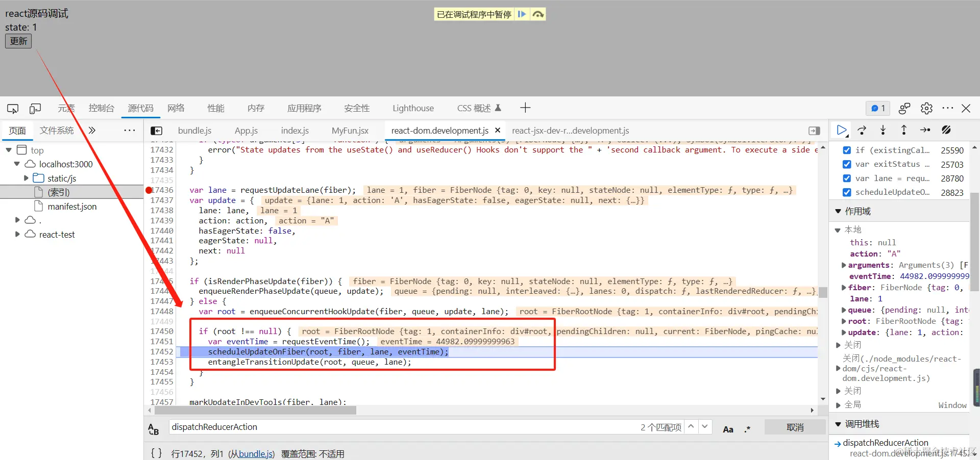Switch to 文件系统 navigator tab
Image resolution: width=980 pixels, height=460 pixels.
(57, 131)
